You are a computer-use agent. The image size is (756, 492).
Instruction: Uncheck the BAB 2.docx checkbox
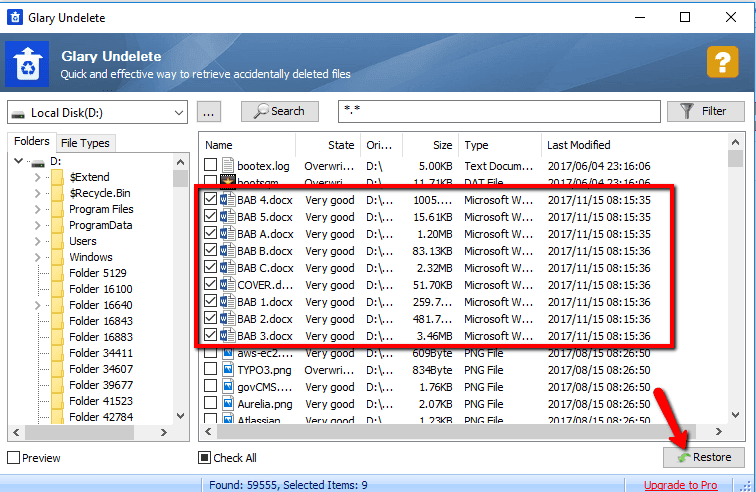[x=210, y=318]
